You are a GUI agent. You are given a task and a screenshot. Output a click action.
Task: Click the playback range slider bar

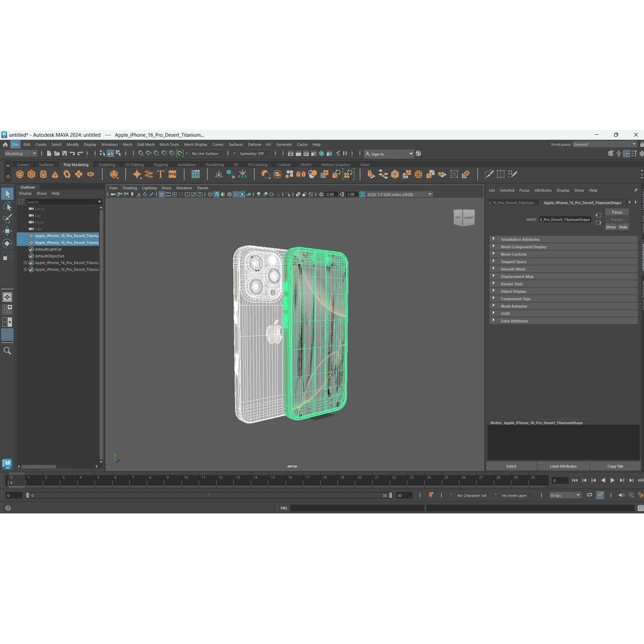click(x=209, y=496)
